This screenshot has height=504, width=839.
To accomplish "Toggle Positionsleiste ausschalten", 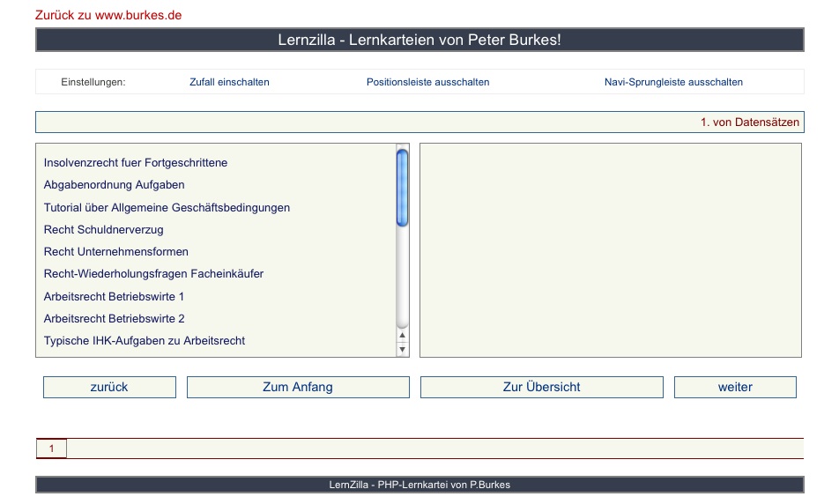I will pos(428,82).
